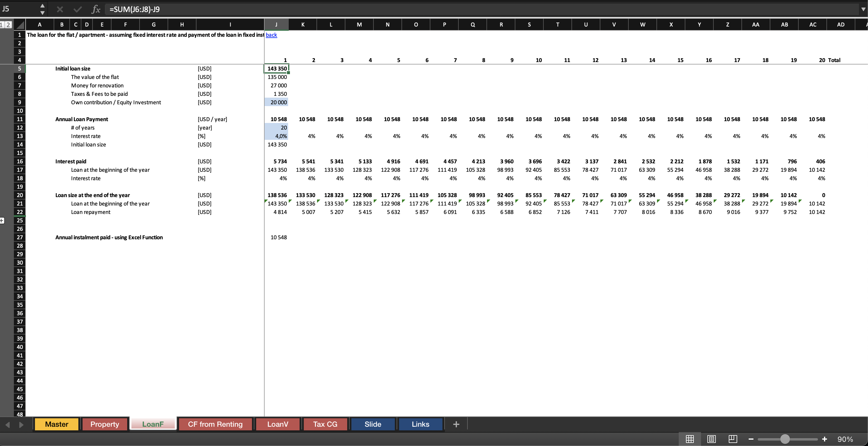Click the 1 350 taxes and fees cell
The image size is (868, 446).
[x=276, y=94]
